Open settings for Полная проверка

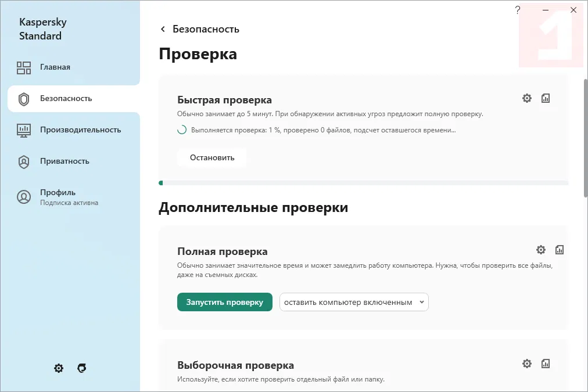[541, 250]
